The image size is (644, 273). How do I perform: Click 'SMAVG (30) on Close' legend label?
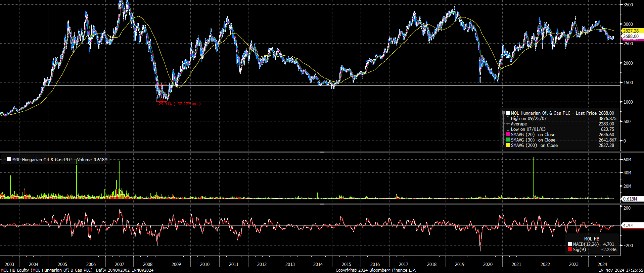[533, 140]
